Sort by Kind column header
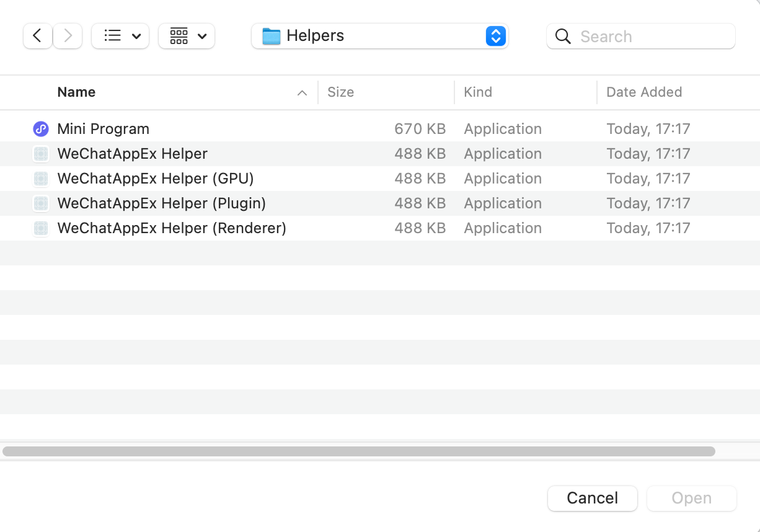 (478, 92)
